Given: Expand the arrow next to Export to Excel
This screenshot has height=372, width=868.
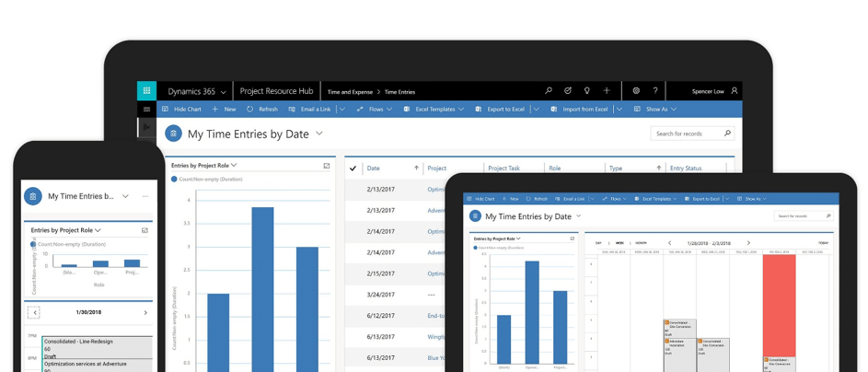Looking at the screenshot, I should [536, 109].
